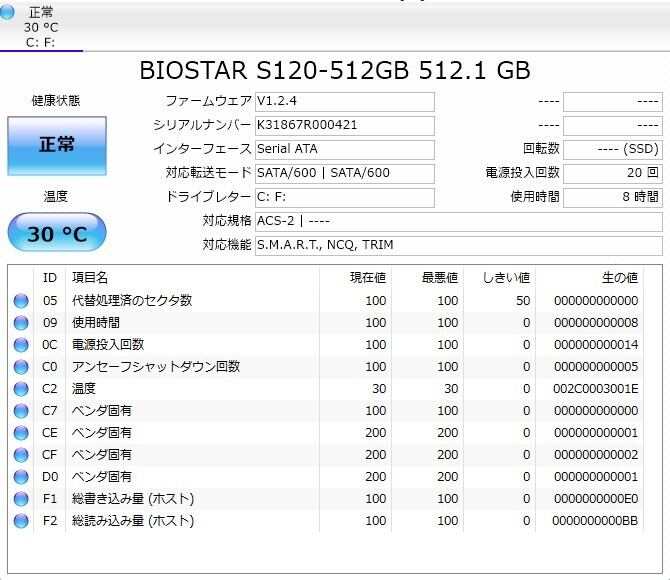Click the power on hours field 8 時間
This screenshot has width=670, height=580.
tap(613, 197)
